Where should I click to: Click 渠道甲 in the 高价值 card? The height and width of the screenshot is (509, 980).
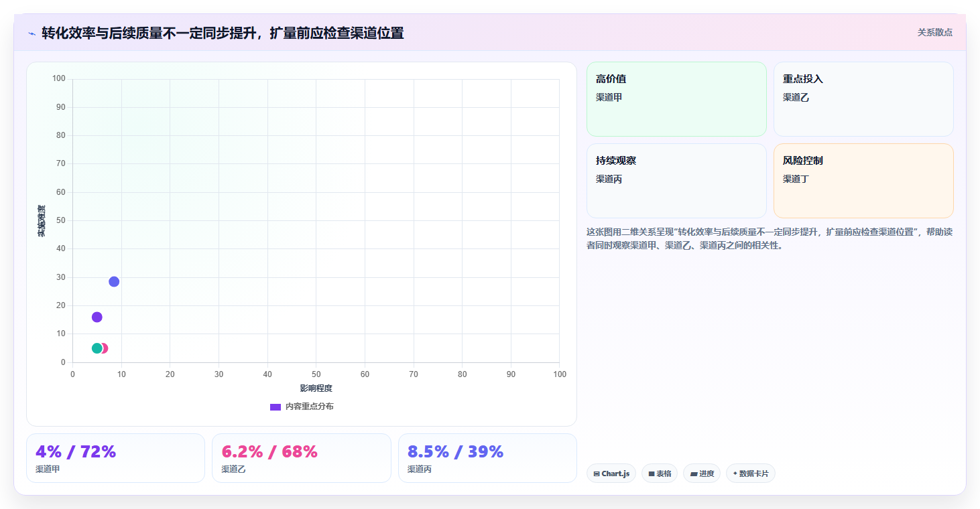point(609,98)
